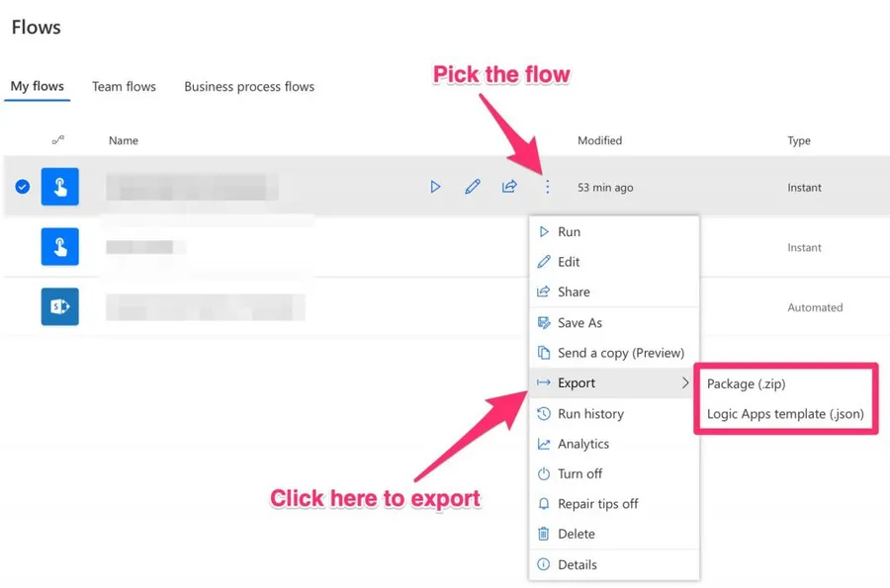
Task: Click the SharePoint automated flow icon
Action: click(59, 307)
